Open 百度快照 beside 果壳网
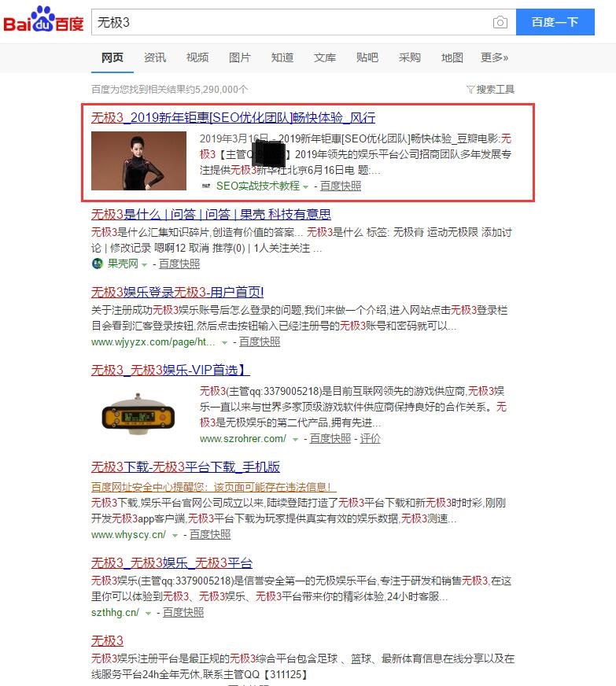 tap(179, 264)
